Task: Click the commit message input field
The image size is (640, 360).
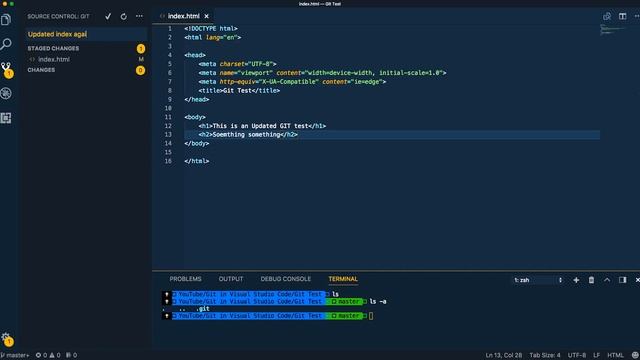Action: point(87,34)
